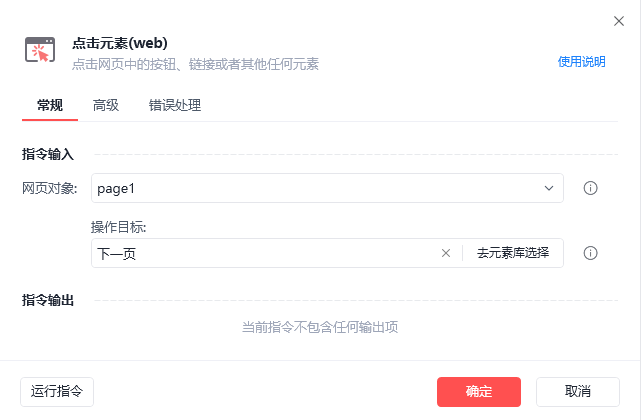This screenshot has height=420, width=641.
Task: Click the 指令输出 section header
Action: (48, 300)
